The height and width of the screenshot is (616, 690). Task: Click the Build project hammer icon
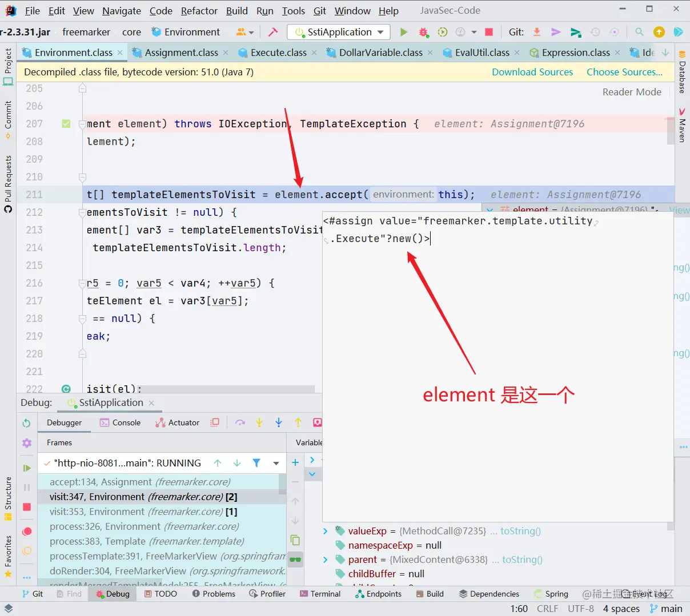[273, 32]
